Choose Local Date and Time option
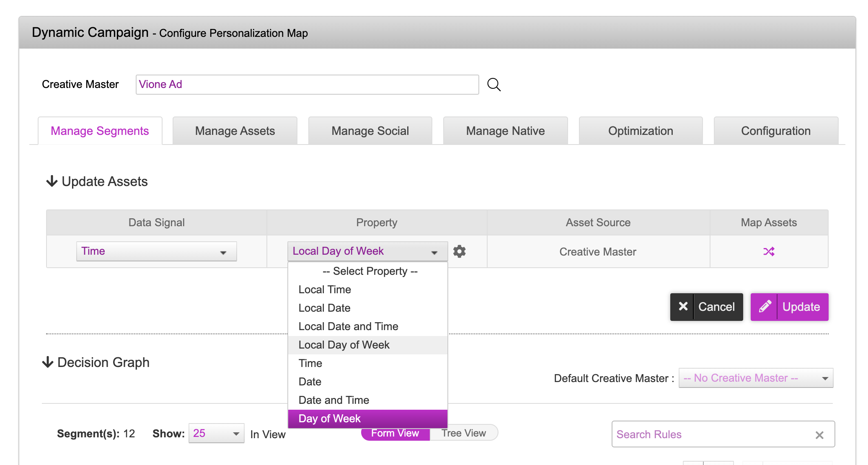Viewport: 868px width, 465px height. coord(348,326)
